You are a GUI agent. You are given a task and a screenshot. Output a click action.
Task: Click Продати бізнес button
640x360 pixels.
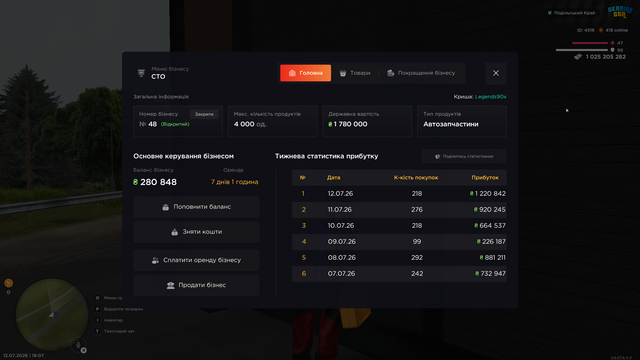click(x=196, y=285)
